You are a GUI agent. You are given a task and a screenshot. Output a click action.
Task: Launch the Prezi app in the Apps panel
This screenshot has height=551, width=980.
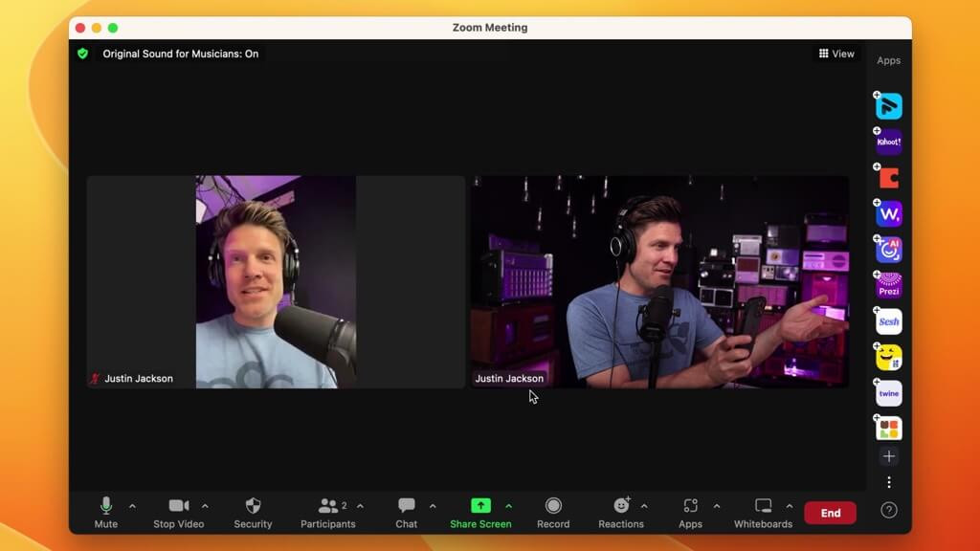[887, 285]
